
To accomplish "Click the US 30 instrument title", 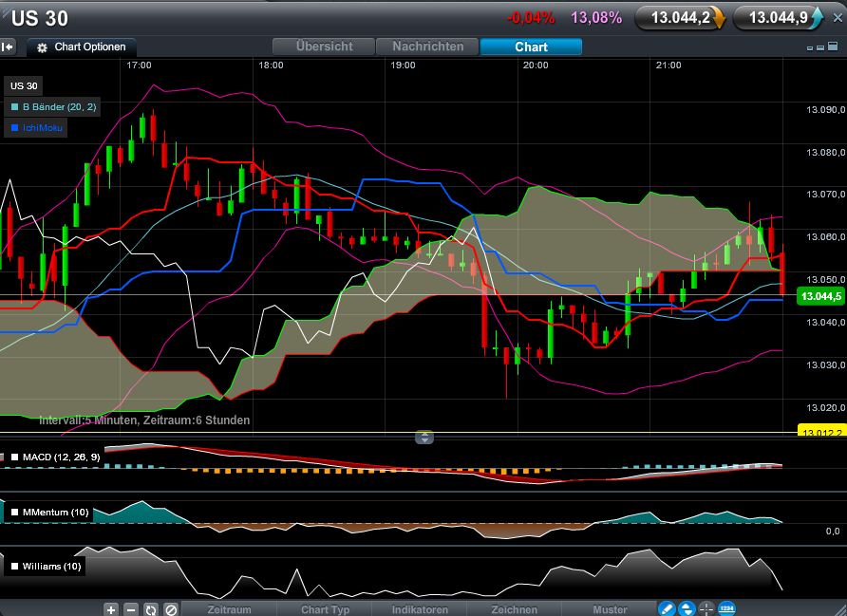I will (x=40, y=18).
